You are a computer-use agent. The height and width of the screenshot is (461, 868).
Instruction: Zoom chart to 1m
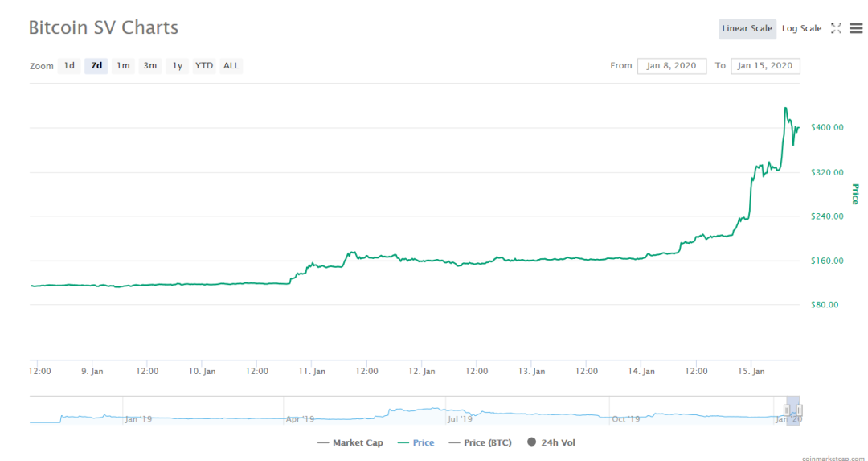[x=123, y=66]
